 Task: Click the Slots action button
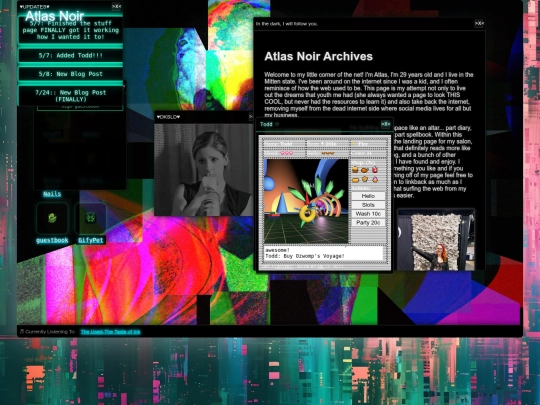pyautogui.click(x=368, y=205)
